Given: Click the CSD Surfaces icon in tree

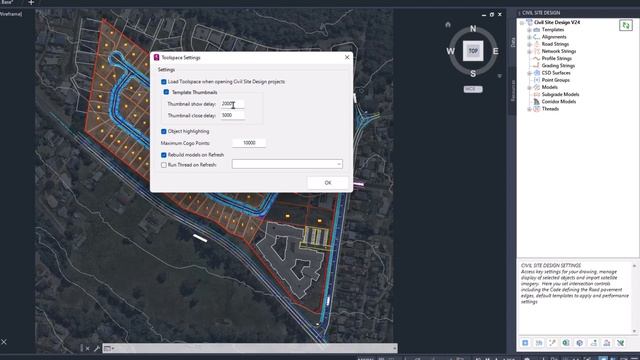Looking at the screenshot, I should (x=537, y=73).
